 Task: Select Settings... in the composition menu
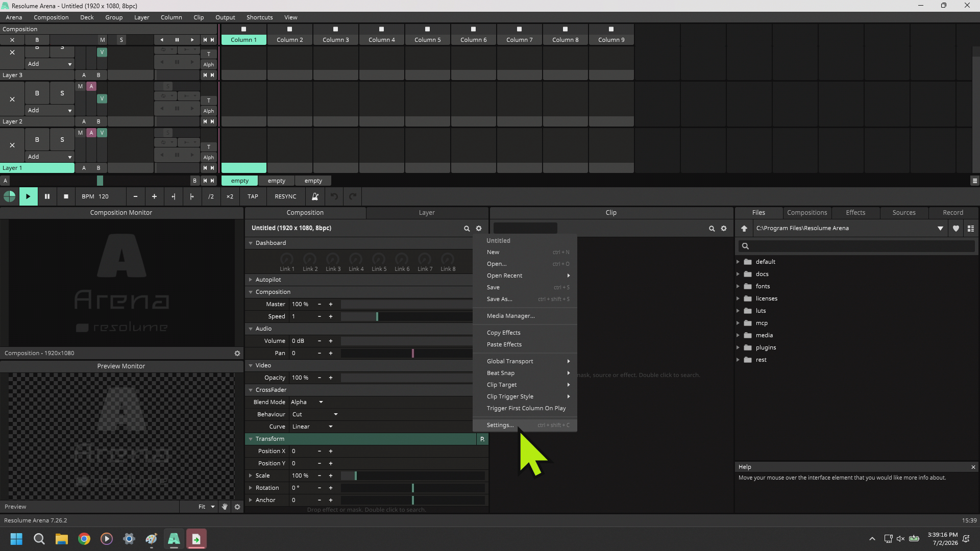[525, 425]
